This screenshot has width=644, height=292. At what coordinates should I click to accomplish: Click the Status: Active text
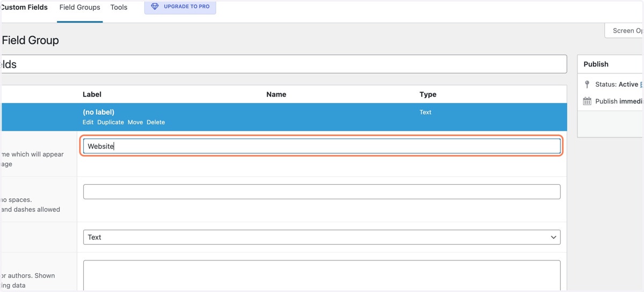tap(617, 85)
